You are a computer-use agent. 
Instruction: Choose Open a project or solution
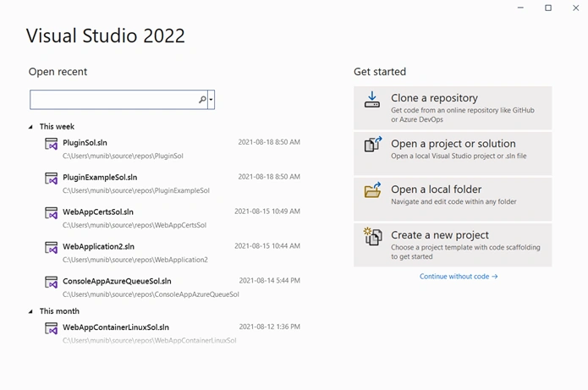click(453, 153)
